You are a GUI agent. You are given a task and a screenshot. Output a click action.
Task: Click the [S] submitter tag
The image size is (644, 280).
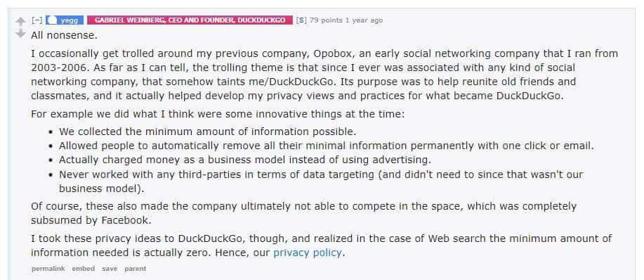301,20
